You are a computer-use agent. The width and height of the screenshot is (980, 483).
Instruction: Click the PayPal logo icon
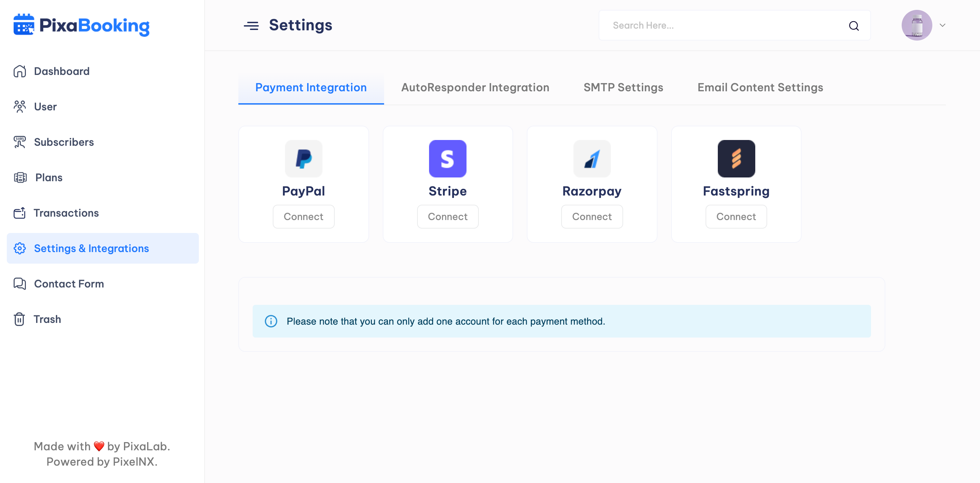click(304, 159)
